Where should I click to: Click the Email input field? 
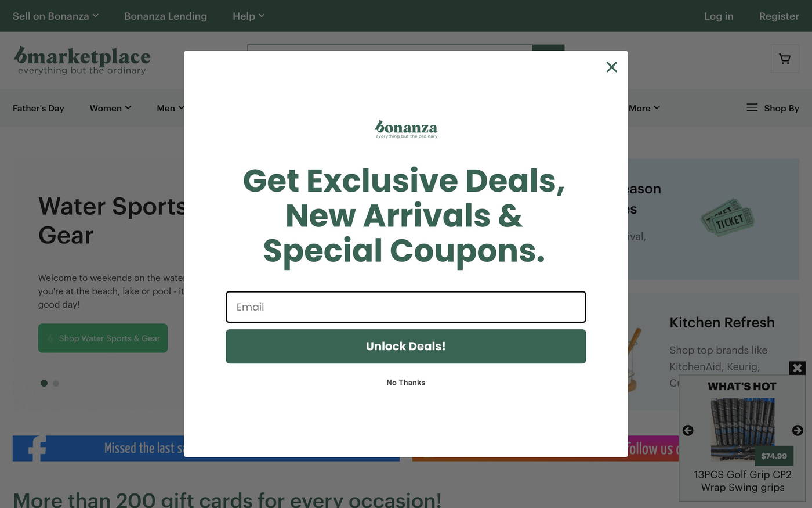coord(406,307)
